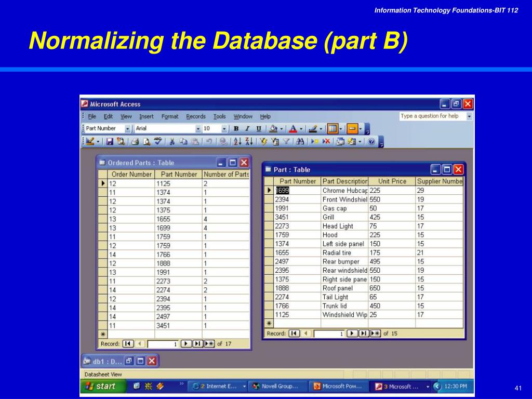Image resolution: width=532 pixels, height=399 pixels.
Task: Toggle Underline formatting
Action: pyautogui.click(x=259, y=129)
